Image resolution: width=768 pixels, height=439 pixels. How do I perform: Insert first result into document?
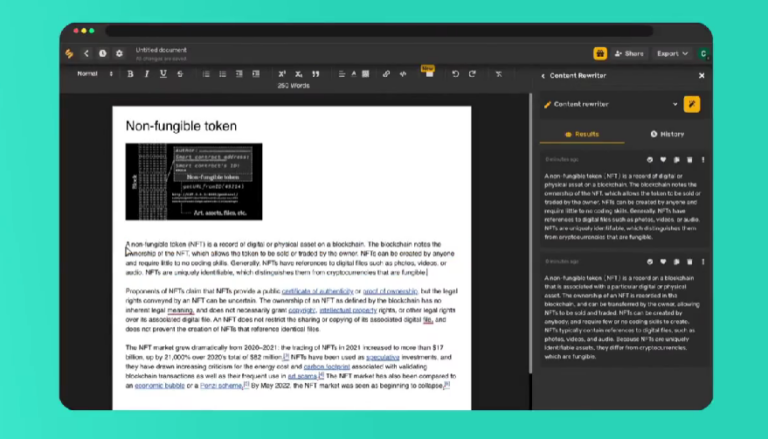pos(649,160)
